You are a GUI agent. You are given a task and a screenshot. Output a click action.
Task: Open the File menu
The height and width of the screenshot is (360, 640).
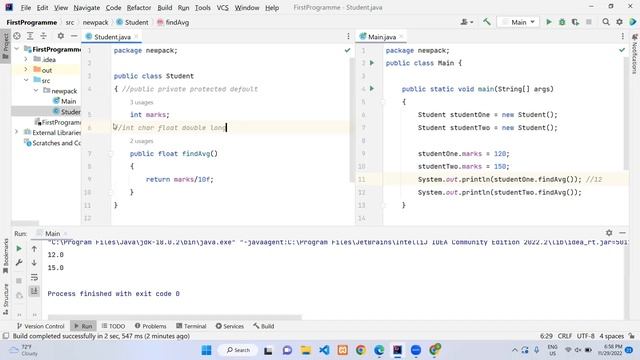[x=26, y=8]
